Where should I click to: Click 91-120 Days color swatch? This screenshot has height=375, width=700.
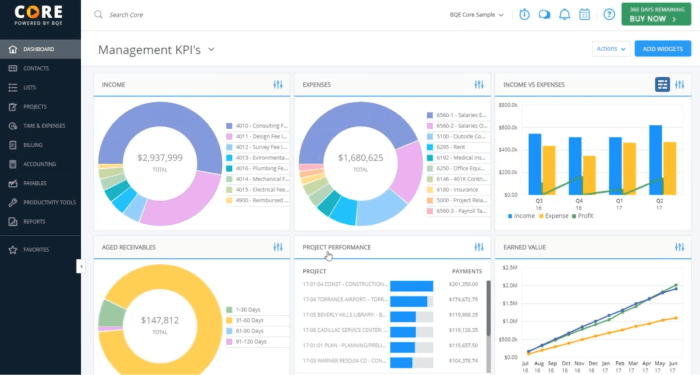tap(229, 342)
